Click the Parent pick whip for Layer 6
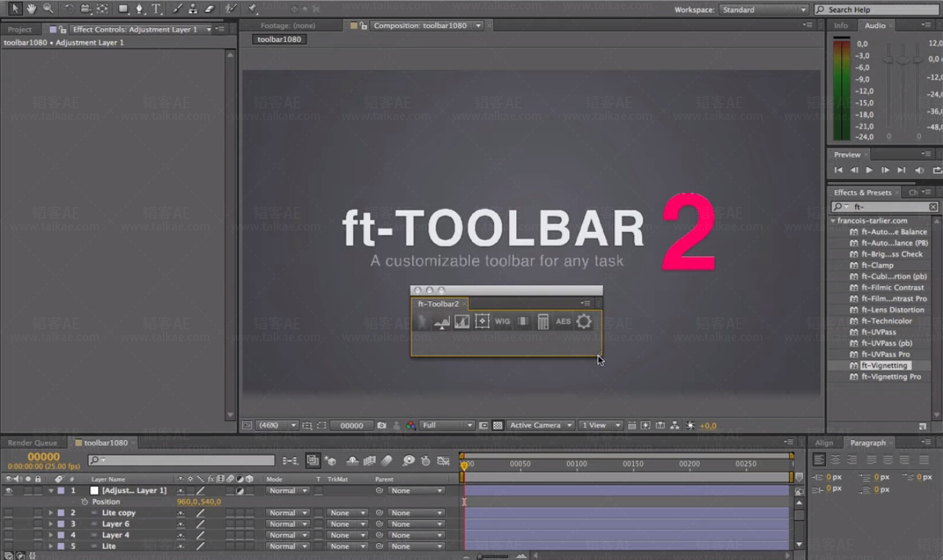The image size is (943, 560). click(x=379, y=524)
